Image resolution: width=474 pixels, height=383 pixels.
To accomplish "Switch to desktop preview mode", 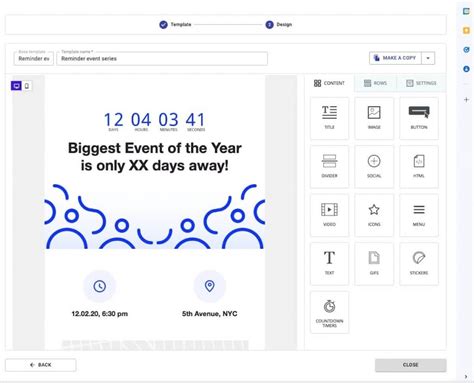I will pyautogui.click(x=16, y=86).
